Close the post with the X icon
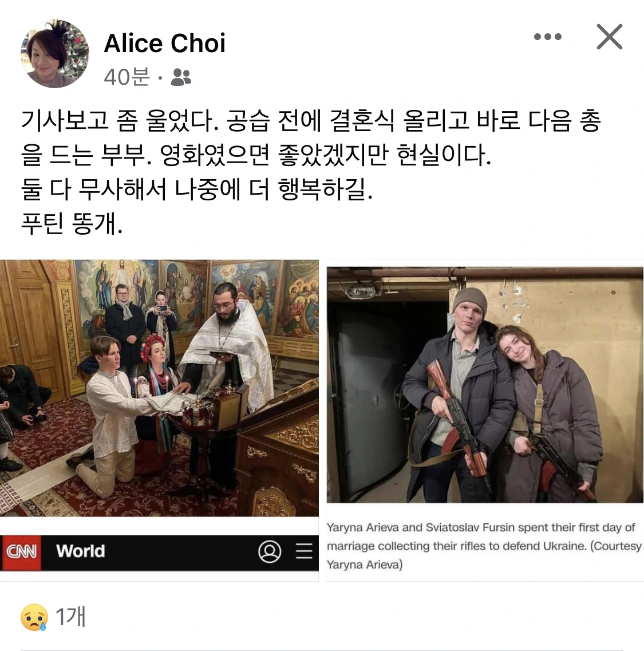644x651 pixels. point(609,37)
